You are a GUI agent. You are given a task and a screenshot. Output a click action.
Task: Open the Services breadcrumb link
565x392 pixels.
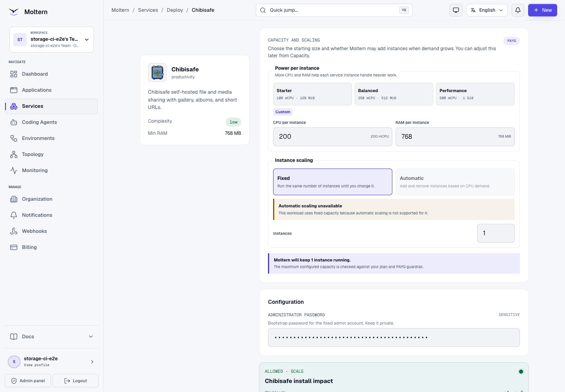[x=148, y=10]
